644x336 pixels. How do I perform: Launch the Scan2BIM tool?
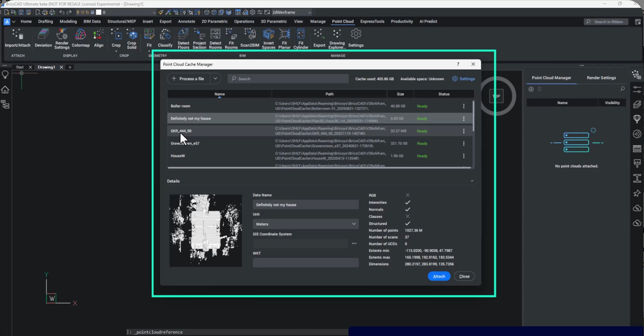pos(249,38)
